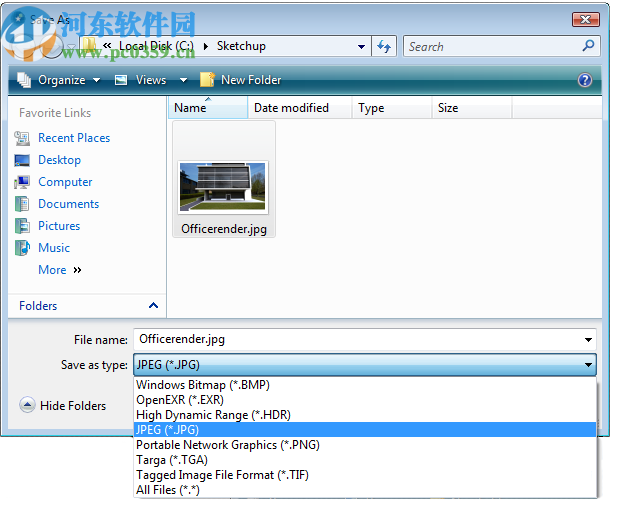Collapse the Save as type dropdown arrow
Screen dimensions: 634x509
588,365
